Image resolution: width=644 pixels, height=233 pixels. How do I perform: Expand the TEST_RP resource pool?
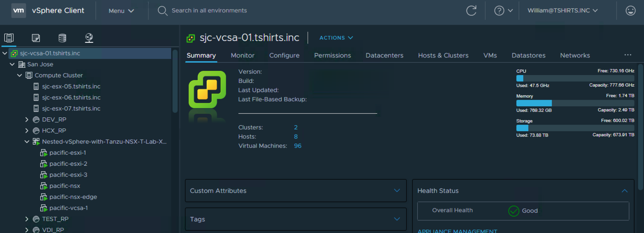[27, 219]
